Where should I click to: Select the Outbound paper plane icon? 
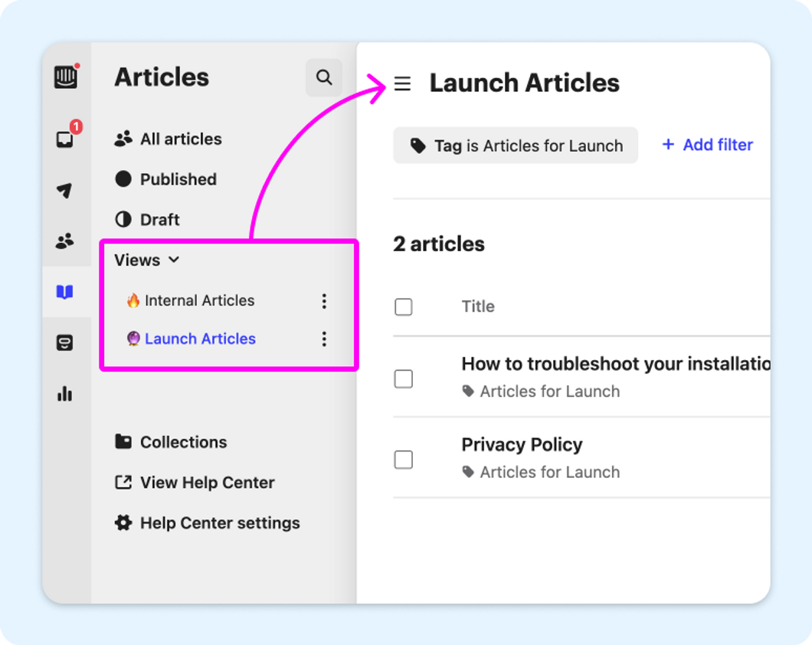67,190
